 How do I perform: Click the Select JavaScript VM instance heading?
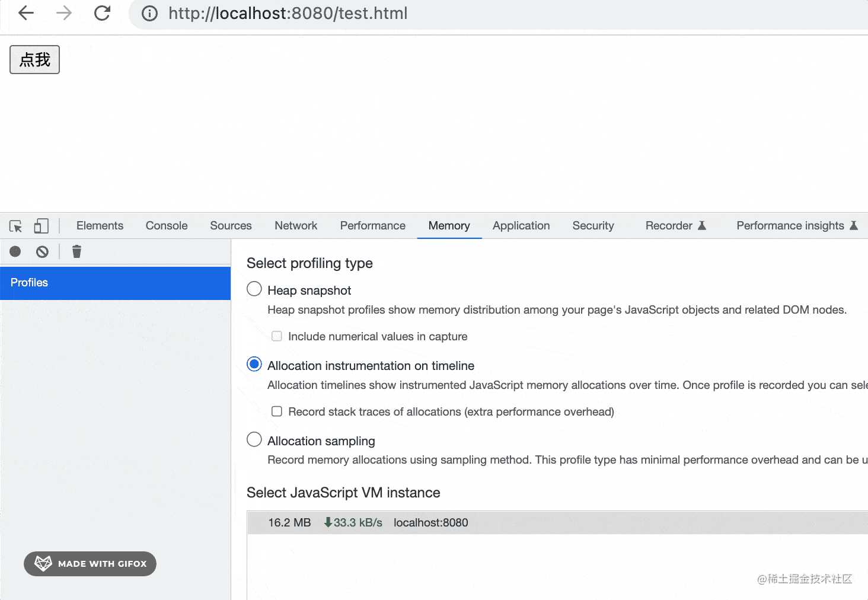[x=343, y=493]
